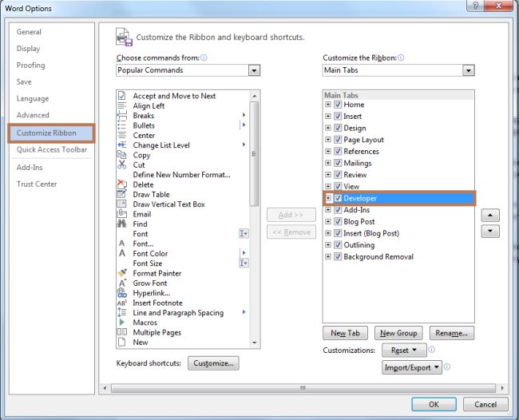
Task: Select the Grow Font icon
Action: 122,283
